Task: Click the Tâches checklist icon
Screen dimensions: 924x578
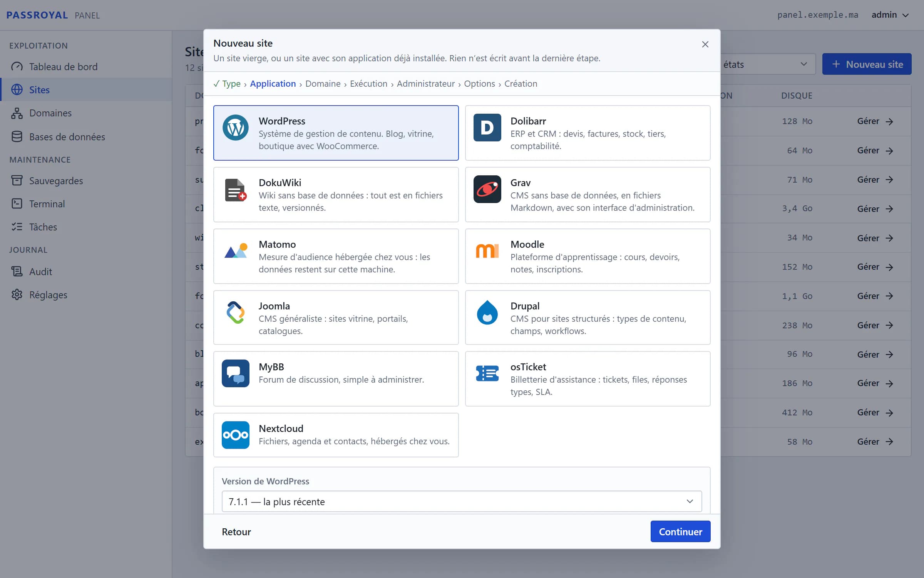Action: (17, 227)
